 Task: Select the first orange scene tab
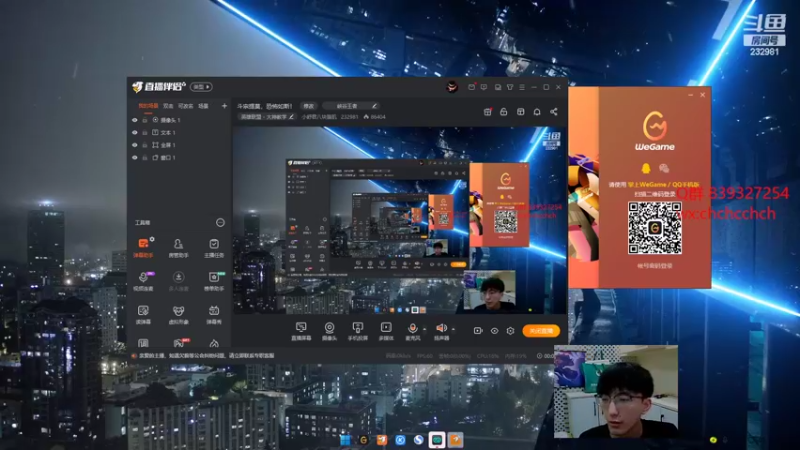pos(148,106)
